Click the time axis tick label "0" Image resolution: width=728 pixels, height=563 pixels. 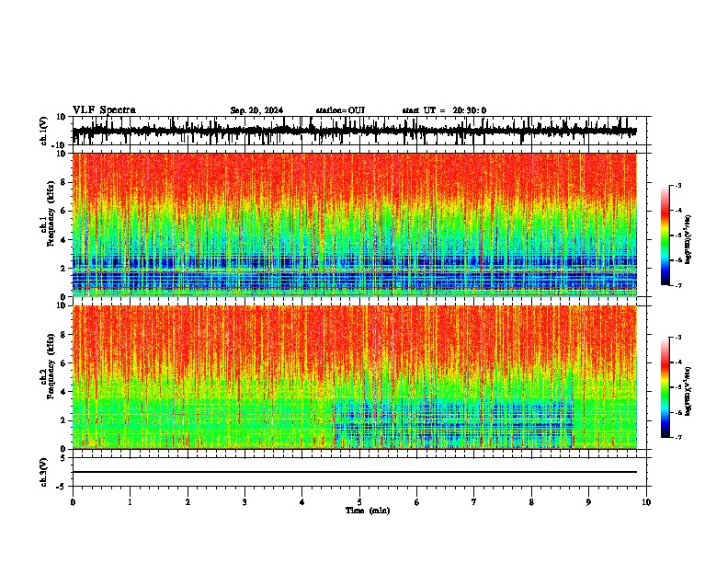click(x=73, y=502)
